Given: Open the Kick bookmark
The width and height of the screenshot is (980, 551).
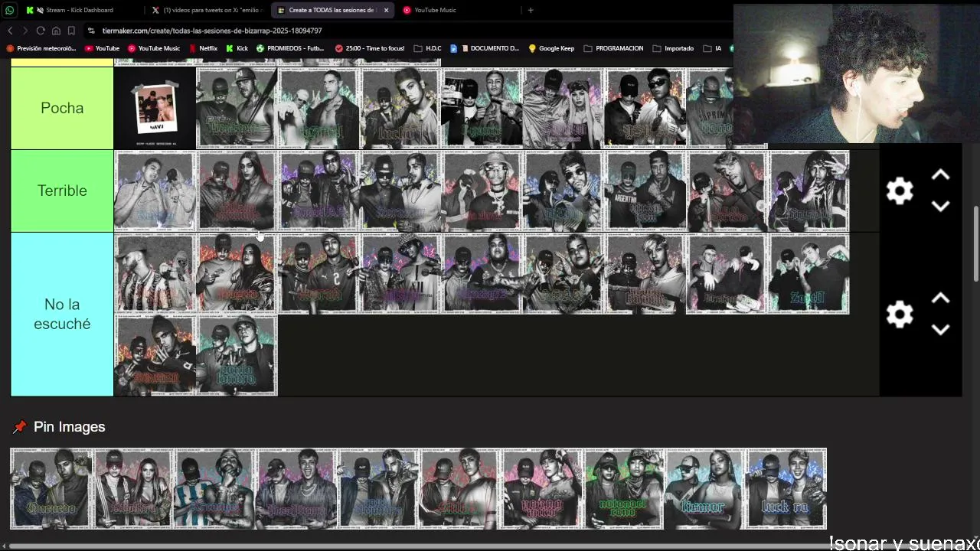Looking at the screenshot, I should point(237,48).
